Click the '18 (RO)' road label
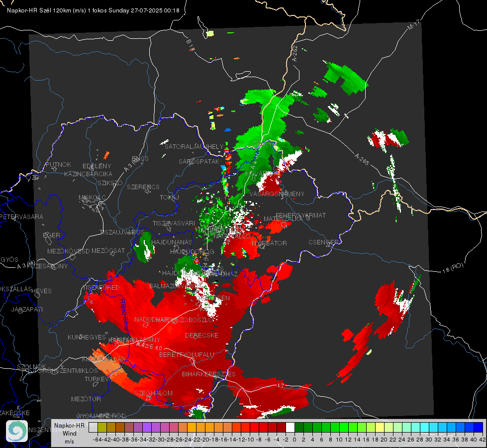This screenshot has height=448, width=487. (453, 268)
